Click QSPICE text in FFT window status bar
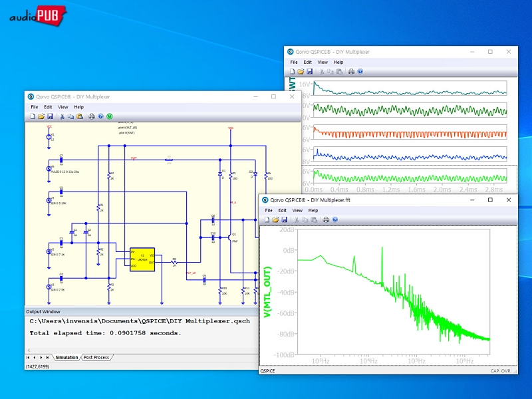The height and width of the screenshot is (399, 532). (x=268, y=371)
